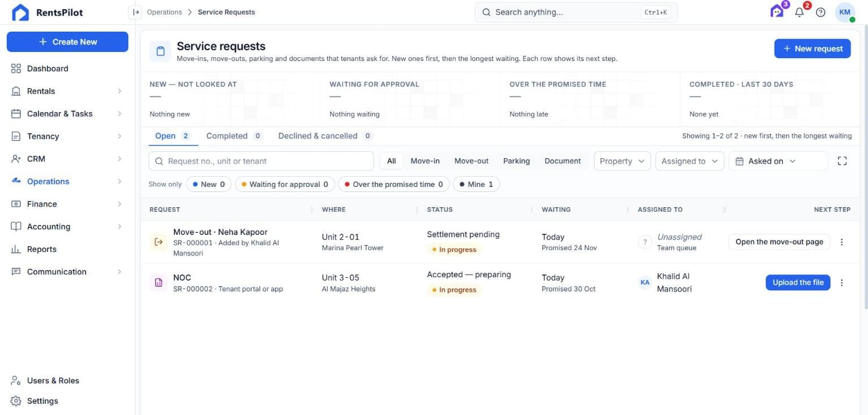The height and width of the screenshot is (415, 868).
Task: Expand the Rentals menu
Action: (x=67, y=91)
